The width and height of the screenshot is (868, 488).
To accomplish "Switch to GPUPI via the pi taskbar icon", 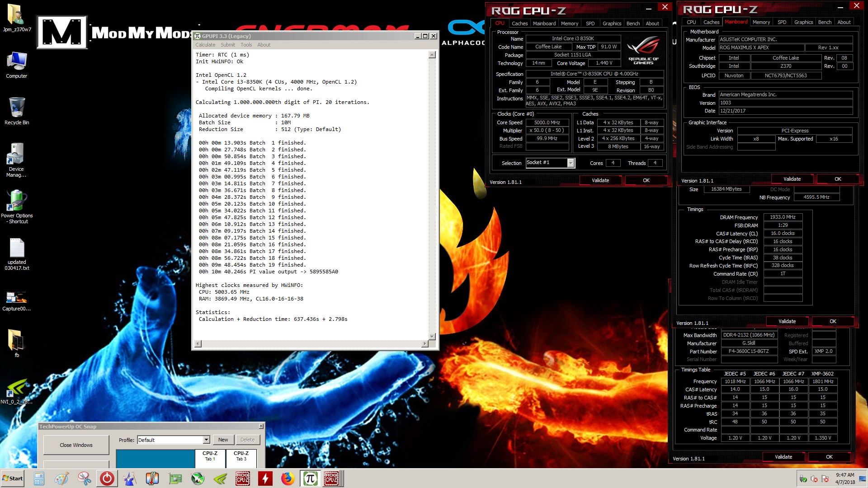I will [x=311, y=479].
